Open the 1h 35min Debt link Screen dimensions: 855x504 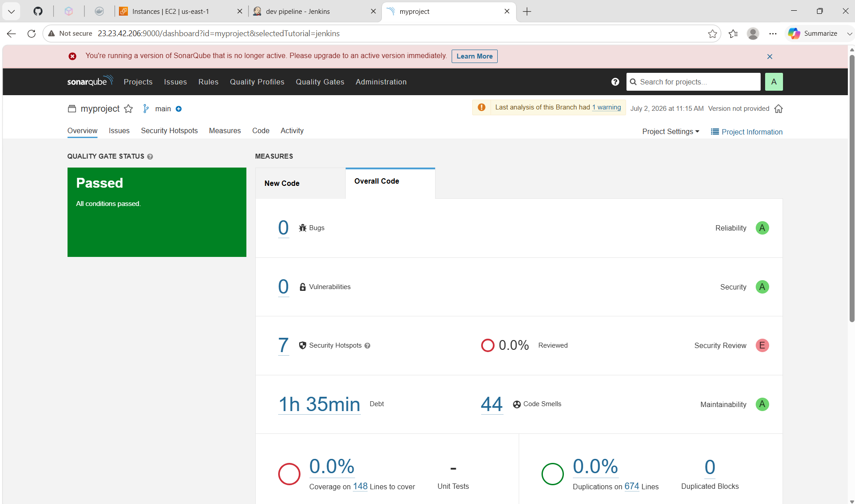pyautogui.click(x=319, y=404)
